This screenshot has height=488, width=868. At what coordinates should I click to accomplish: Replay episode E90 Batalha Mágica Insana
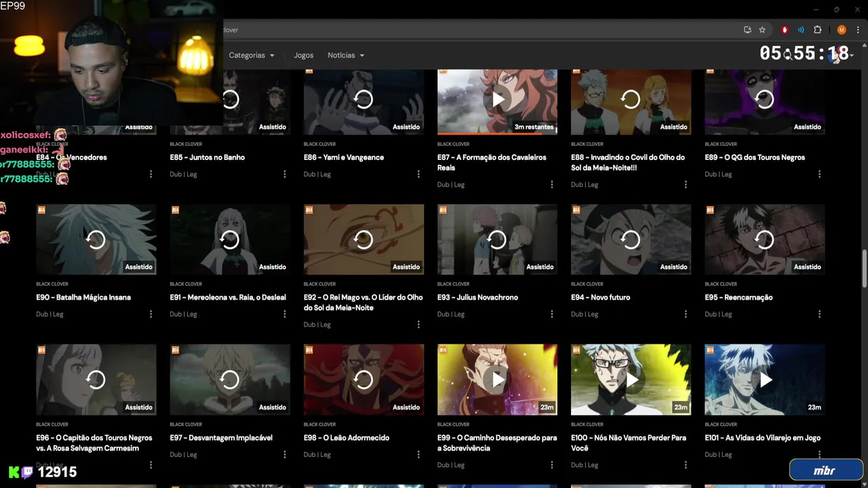(96, 239)
